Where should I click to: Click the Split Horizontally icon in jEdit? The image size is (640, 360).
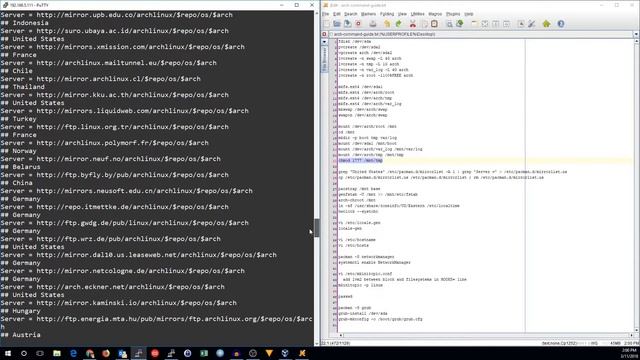496,24
